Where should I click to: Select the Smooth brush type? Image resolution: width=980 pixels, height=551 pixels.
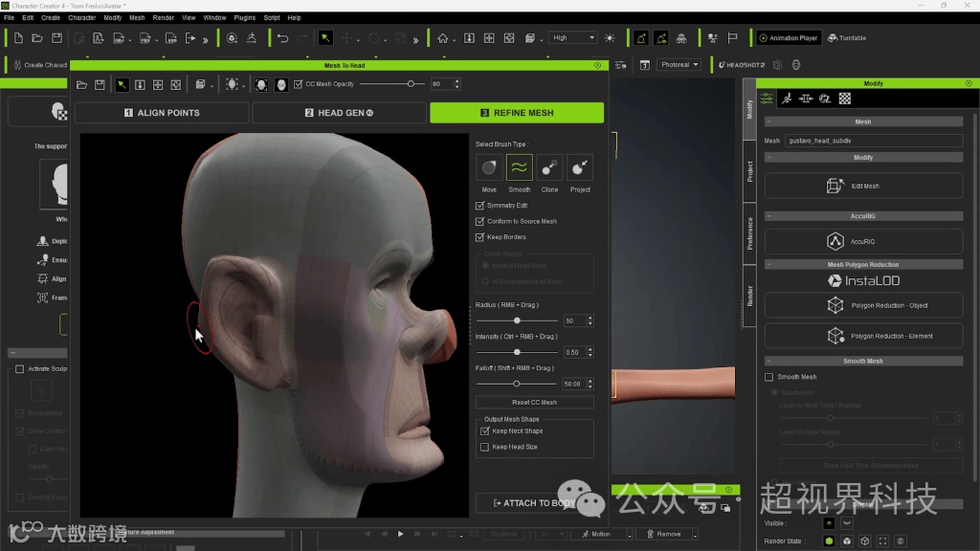520,167
